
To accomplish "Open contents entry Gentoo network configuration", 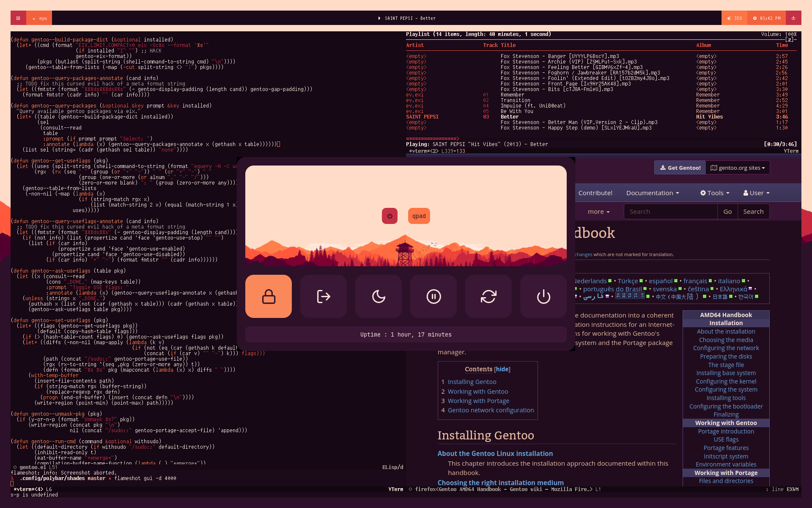I will (491, 410).
